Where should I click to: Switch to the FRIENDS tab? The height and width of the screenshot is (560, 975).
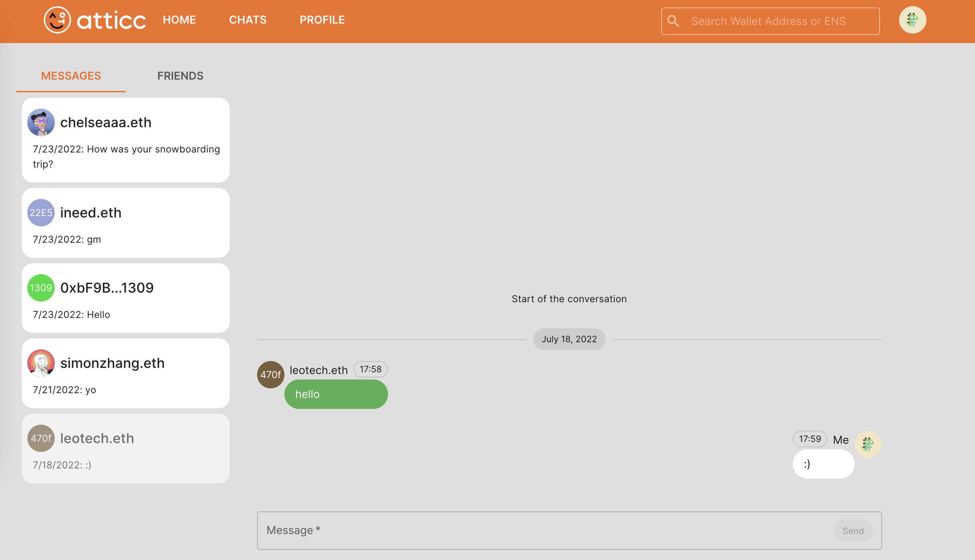(180, 76)
